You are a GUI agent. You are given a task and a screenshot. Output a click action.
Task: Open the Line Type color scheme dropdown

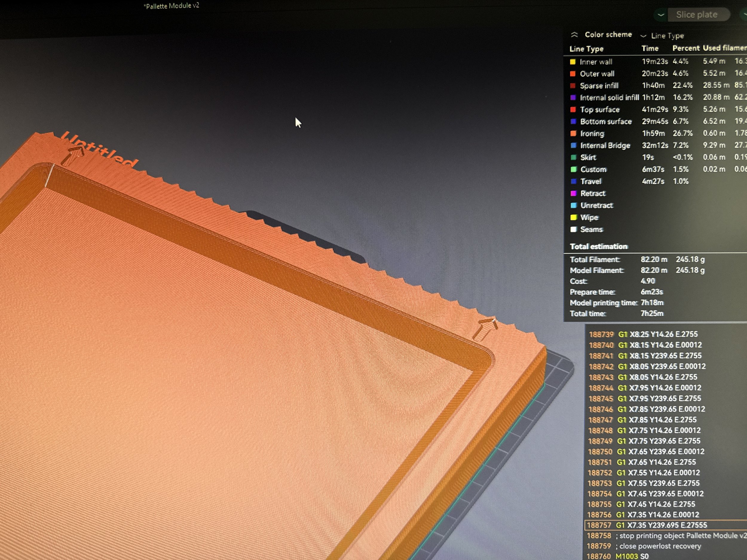[667, 36]
